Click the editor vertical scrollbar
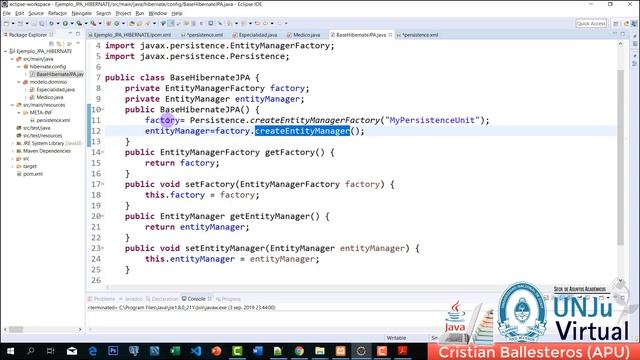This screenshot has width=640, height=360. tap(620, 157)
